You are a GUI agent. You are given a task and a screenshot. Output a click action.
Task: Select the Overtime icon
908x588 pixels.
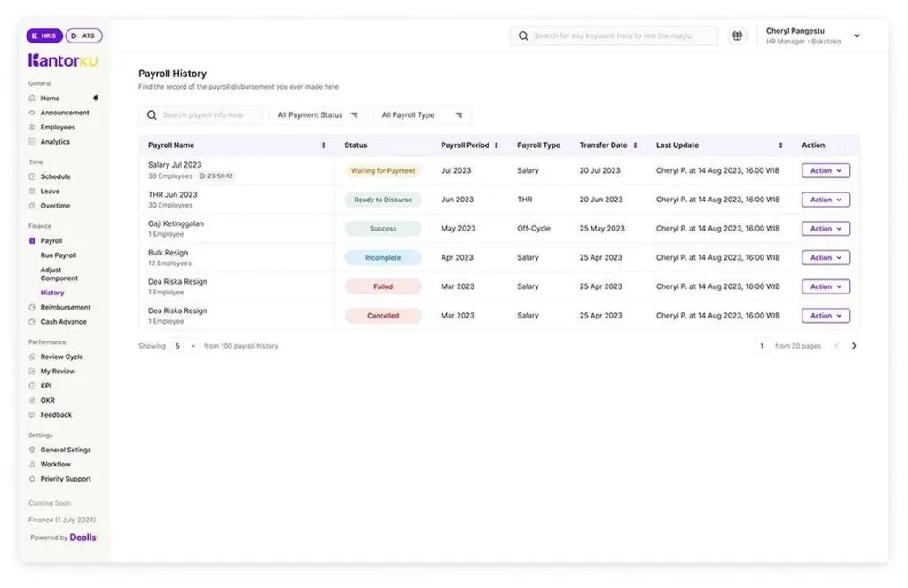pos(34,206)
